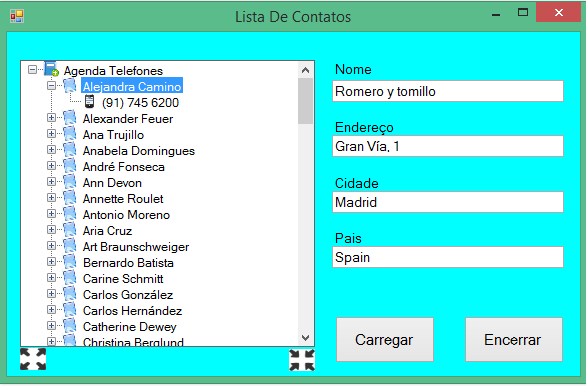586x386 pixels.
Task: Click the contact icon next to André Fonseca
Action: tap(70, 166)
